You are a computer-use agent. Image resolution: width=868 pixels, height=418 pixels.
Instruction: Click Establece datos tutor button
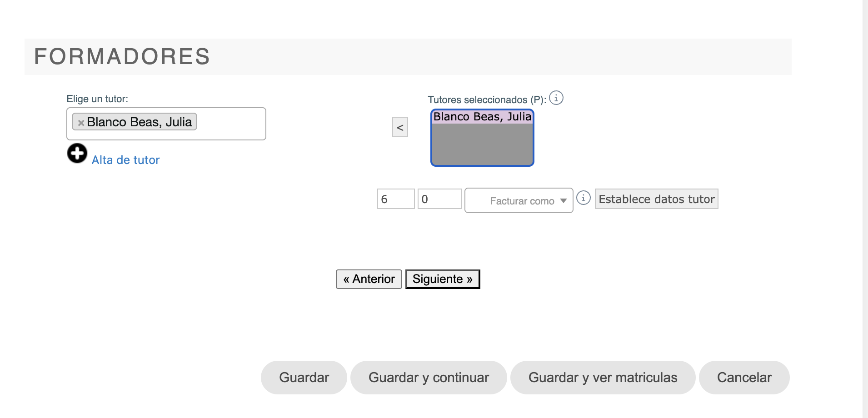click(656, 199)
